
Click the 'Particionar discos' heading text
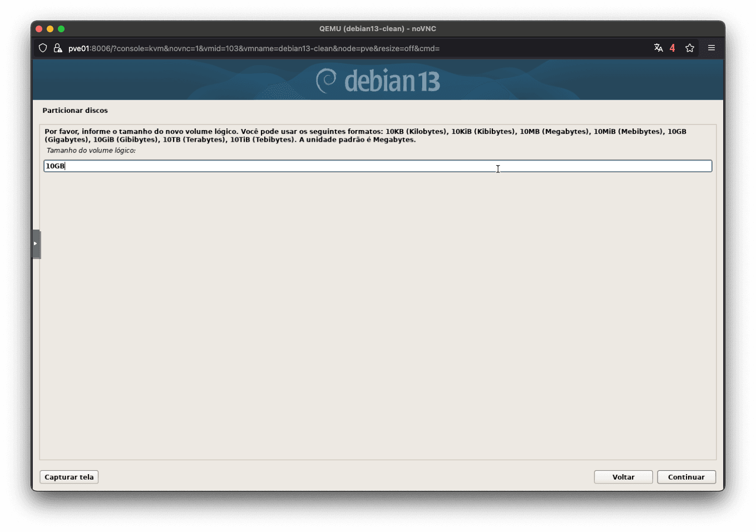click(75, 110)
